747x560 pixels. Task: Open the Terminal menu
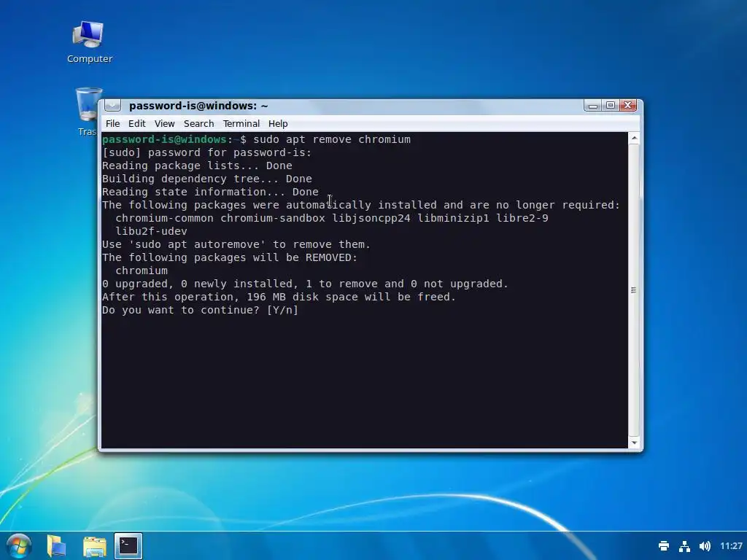click(x=241, y=124)
